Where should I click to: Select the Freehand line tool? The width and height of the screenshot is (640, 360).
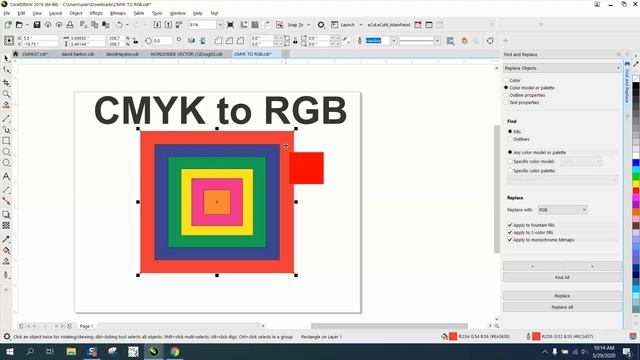[x=6, y=118]
